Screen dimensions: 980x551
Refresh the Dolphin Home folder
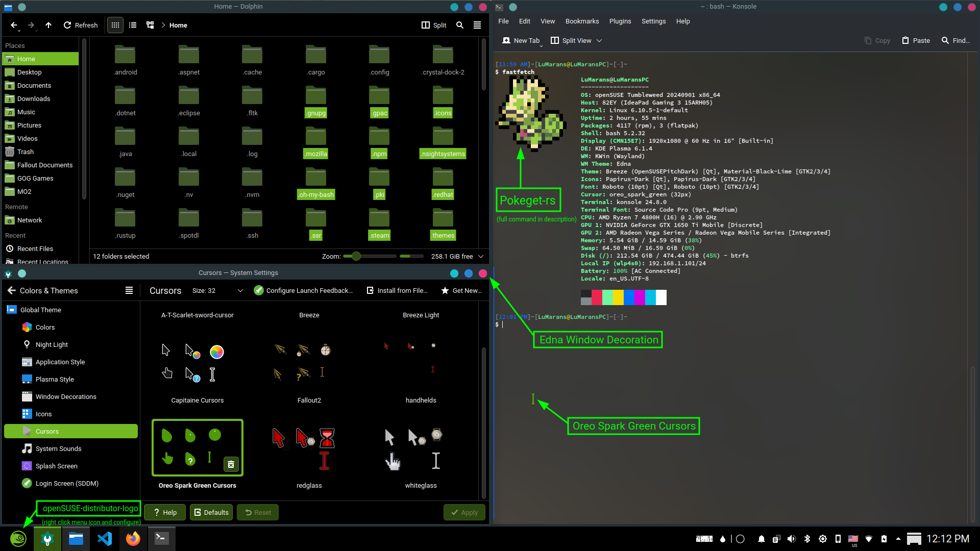pos(81,25)
